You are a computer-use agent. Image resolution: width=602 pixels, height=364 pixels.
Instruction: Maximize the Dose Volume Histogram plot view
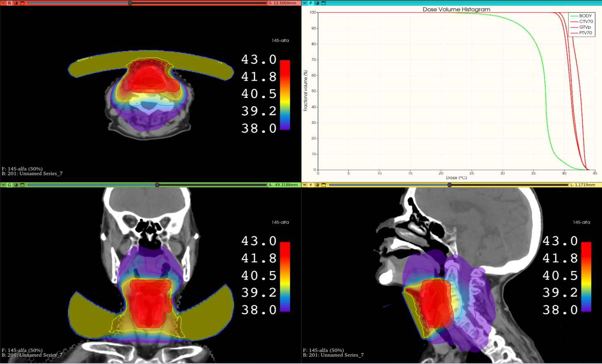(x=324, y=3)
